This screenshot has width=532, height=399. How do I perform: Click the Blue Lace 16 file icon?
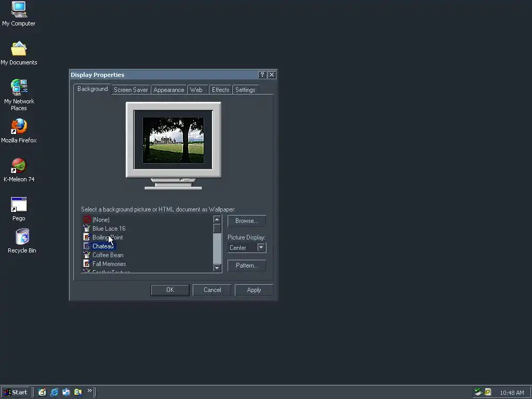[x=87, y=228]
